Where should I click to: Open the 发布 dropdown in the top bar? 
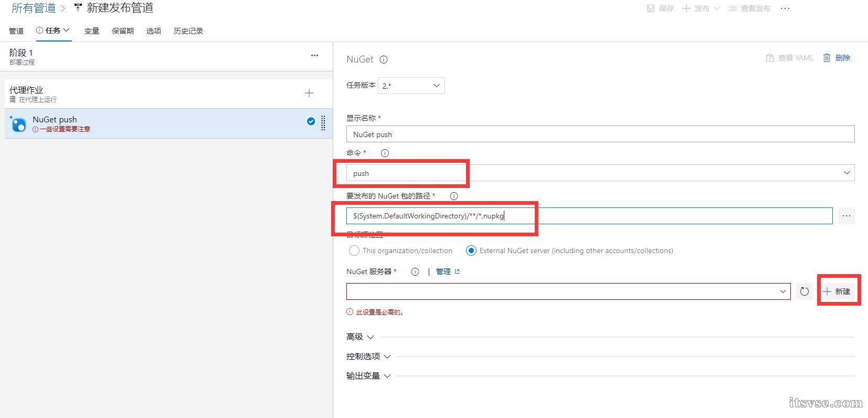point(701,8)
